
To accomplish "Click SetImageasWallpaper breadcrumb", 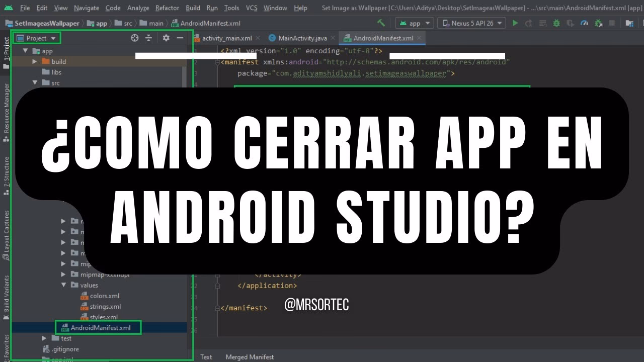I will (x=42, y=23).
